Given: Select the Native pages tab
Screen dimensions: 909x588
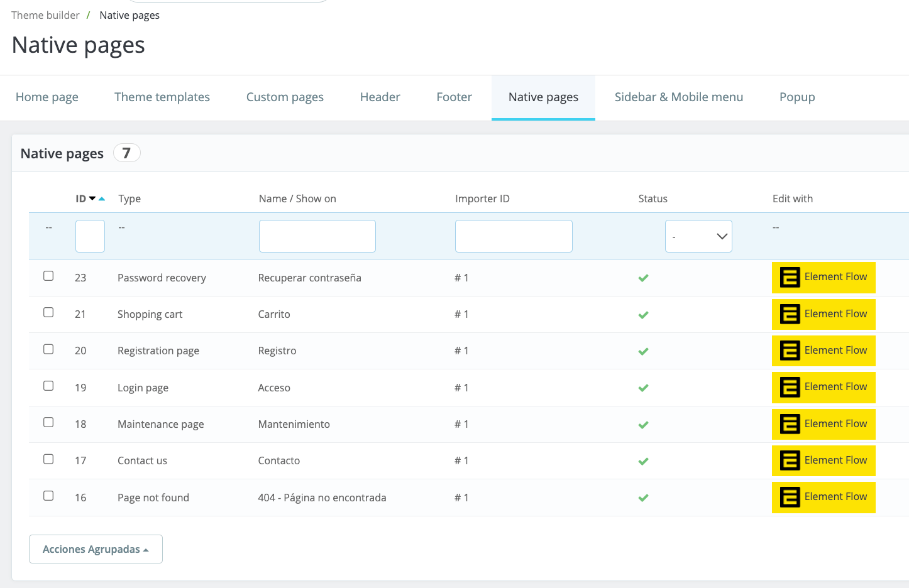Looking at the screenshot, I should click(543, 97).
